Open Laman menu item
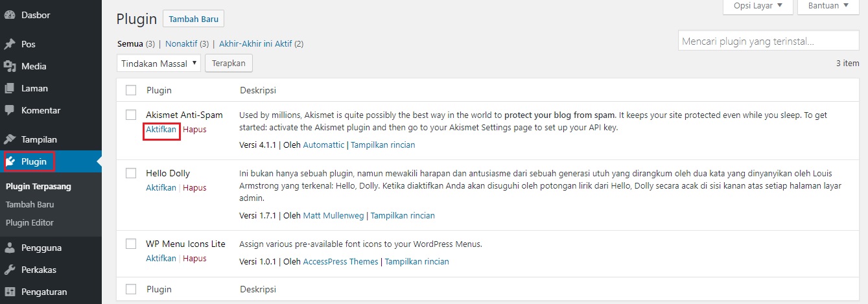Screen dimensions: 868x304 coord(34,88)
